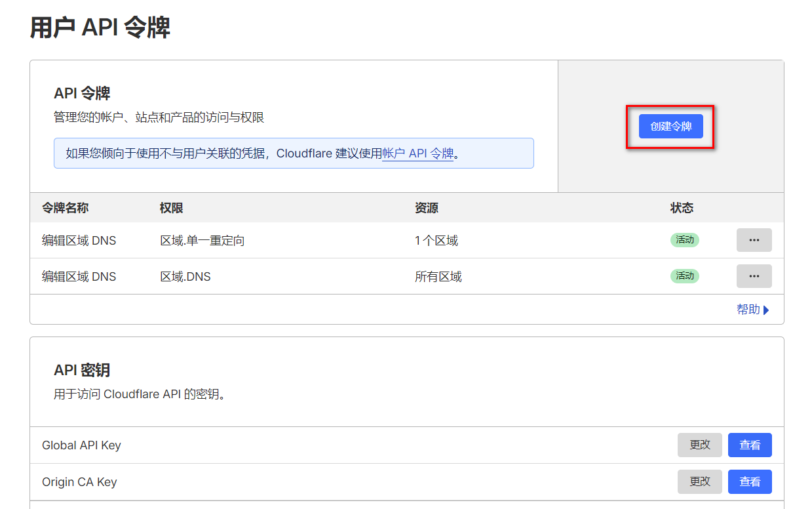This screenshot has height=509, width=812.
Task: Click the 创建令牌 button
Action: pyautogui.click(x=670, y=126)
